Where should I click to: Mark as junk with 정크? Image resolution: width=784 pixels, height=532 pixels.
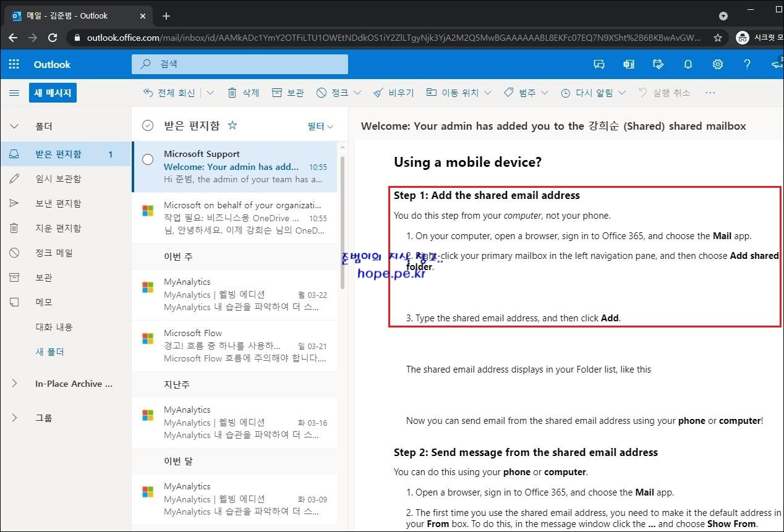pyautogui.click(x=333, y=93)
